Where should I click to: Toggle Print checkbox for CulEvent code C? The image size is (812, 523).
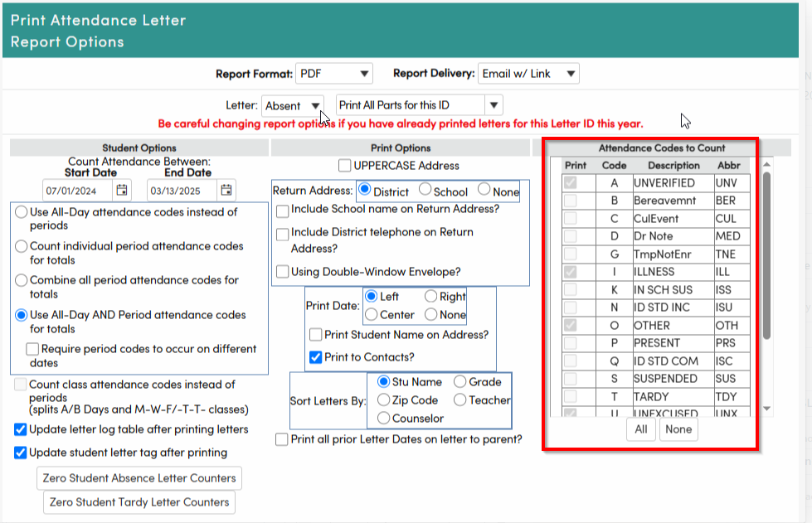click(570, 218)
